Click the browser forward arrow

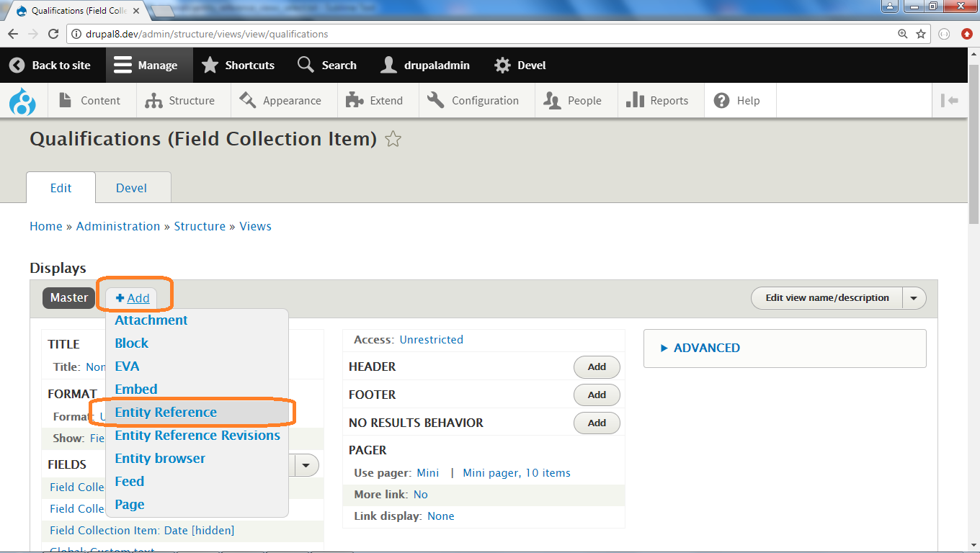click(x=33, y=34)
